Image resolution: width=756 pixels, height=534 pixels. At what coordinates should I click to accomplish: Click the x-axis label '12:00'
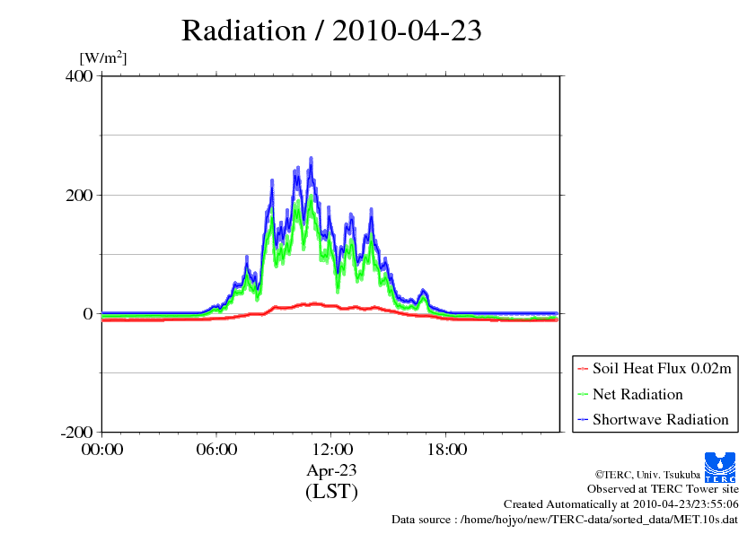(x=332, y=450)
